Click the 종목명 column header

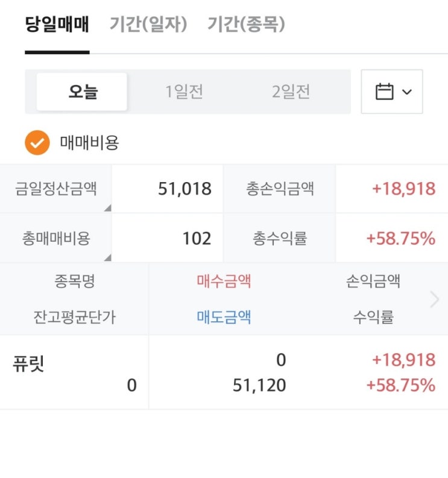(x=75, y=281)
